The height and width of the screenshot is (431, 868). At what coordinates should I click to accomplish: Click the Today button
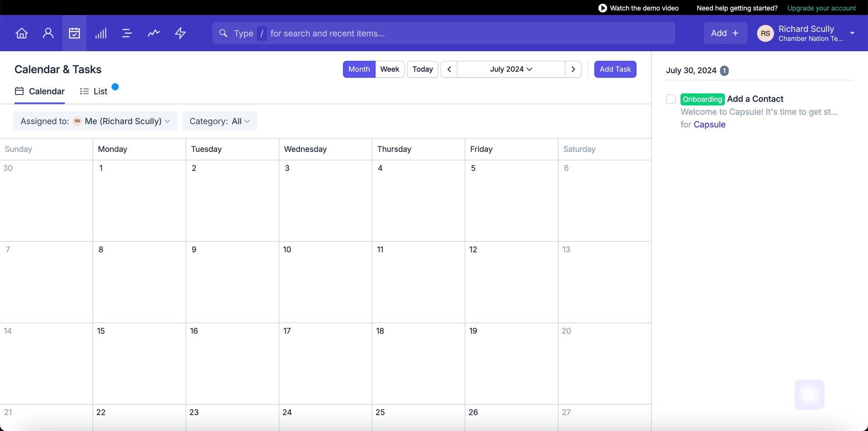click(423, 69)
